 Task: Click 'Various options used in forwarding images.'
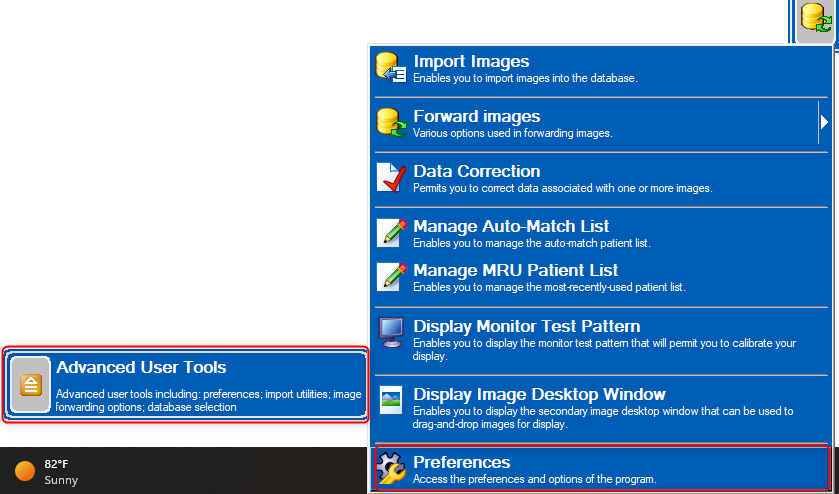point(513,133)
